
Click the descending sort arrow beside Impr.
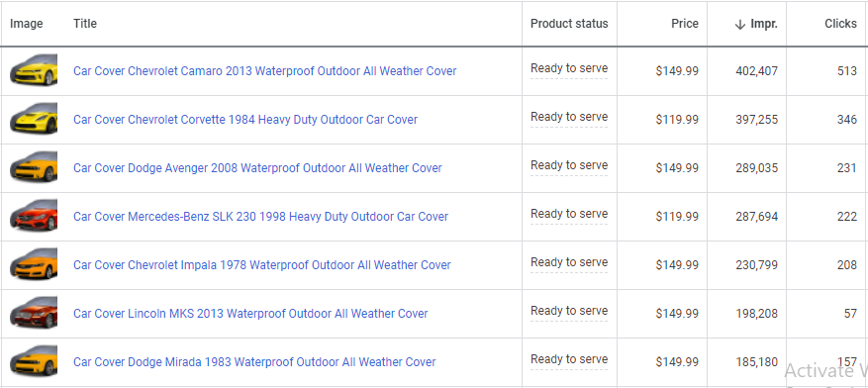point(740,25)
